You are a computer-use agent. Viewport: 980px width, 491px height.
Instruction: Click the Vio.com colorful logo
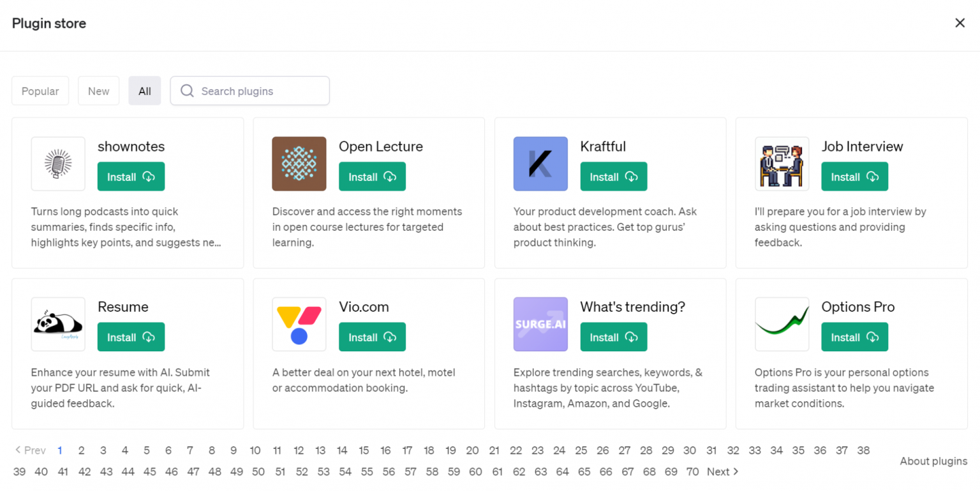pos(299,324)
